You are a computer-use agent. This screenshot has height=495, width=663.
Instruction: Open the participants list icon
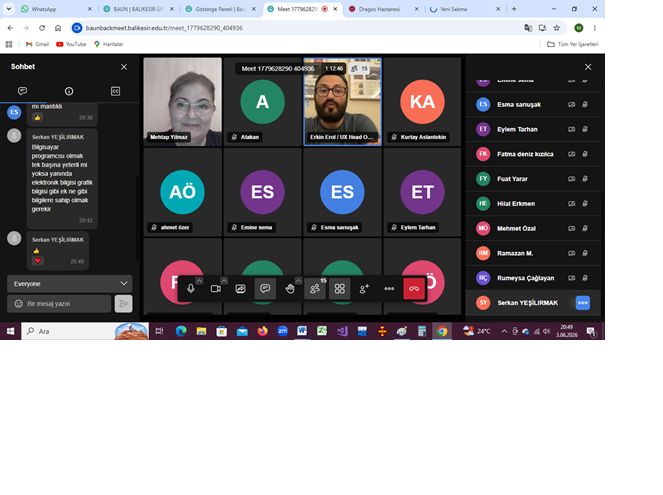coord(315,289)
